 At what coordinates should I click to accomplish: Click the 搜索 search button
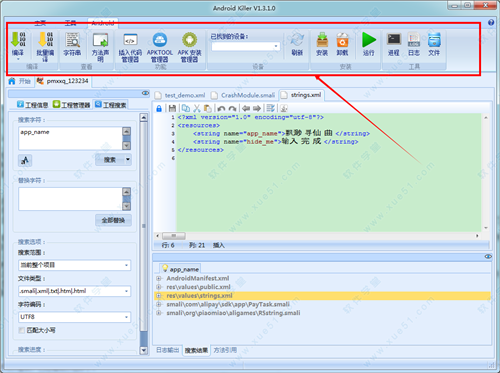click(x=110, y=160)
